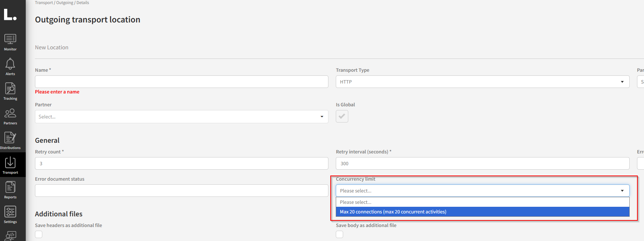Viewport: 644px width, 241px height.
Task: Go to Transport via breadcrumb link
Action: (x=44, y=3)
